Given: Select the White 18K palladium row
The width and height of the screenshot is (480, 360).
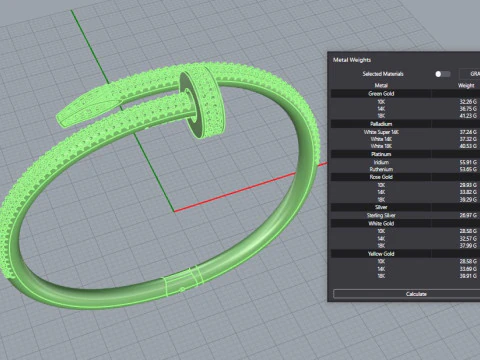Looking at the screenshot, I should click(x=405, y=146).
